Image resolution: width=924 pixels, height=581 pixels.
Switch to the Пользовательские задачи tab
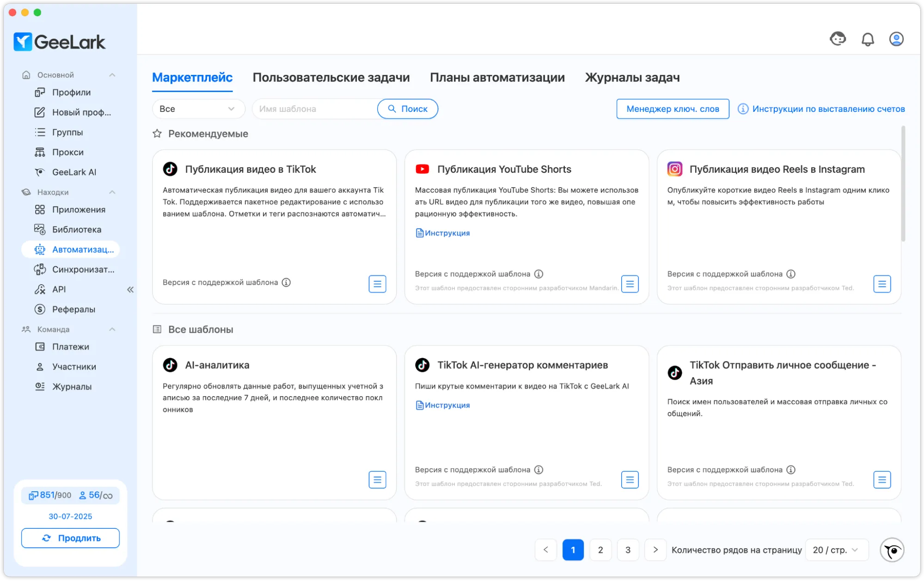[331, 78]
